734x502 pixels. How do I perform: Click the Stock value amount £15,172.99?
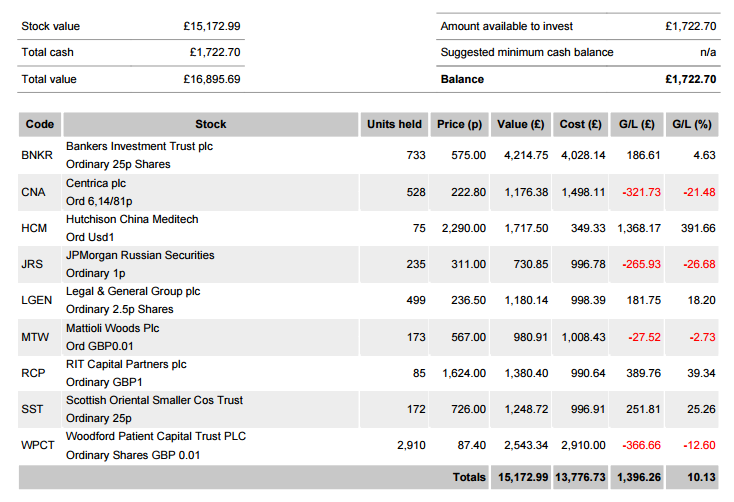coord(212,26)
